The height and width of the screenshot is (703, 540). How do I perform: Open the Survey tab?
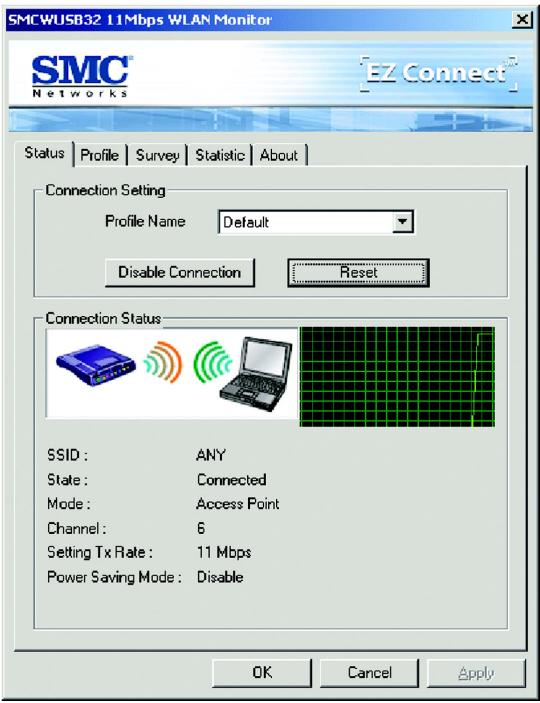coord(157,156)
